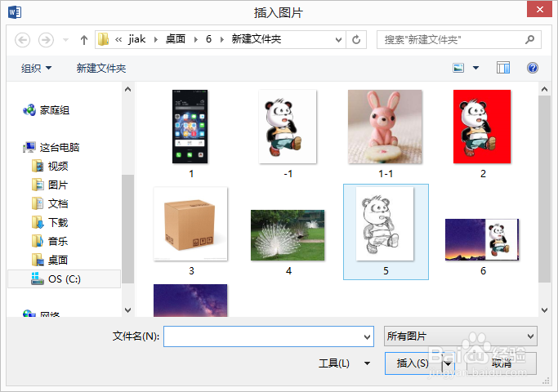Open the 视频 folder in sidebar

(58, 166)
